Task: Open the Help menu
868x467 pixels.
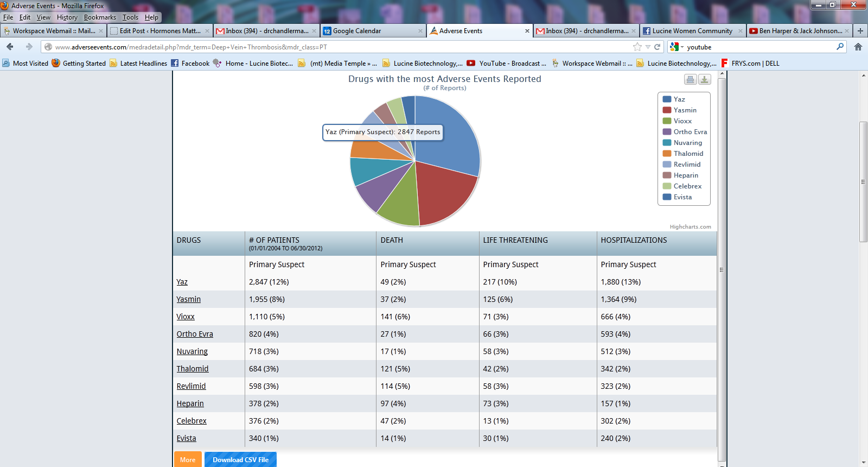Action: tap(151, 17)
